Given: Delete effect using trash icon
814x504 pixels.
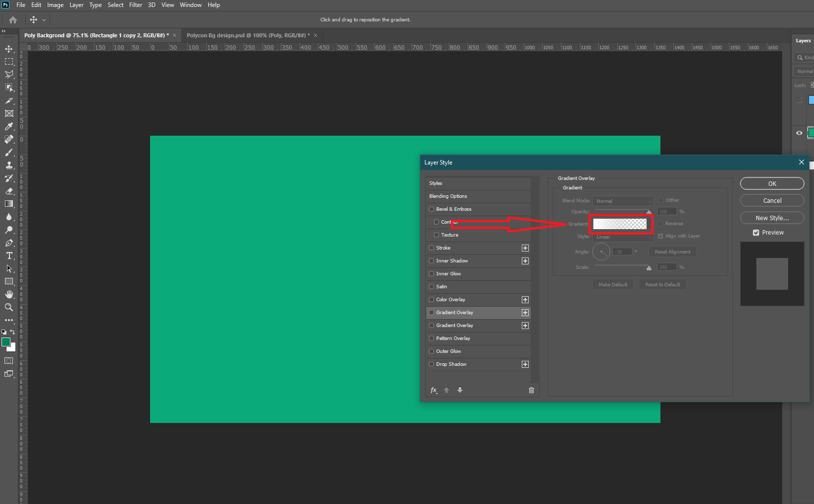Looking at the screenshot, I should 531,390.
